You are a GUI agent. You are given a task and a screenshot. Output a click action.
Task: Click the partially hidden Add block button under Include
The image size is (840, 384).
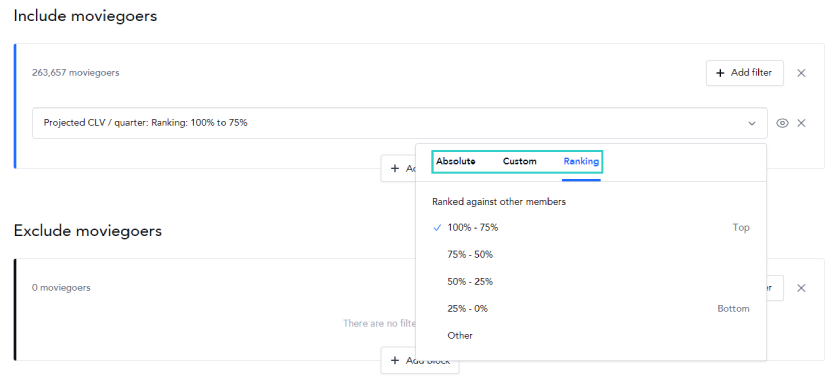tap(398, 168)
